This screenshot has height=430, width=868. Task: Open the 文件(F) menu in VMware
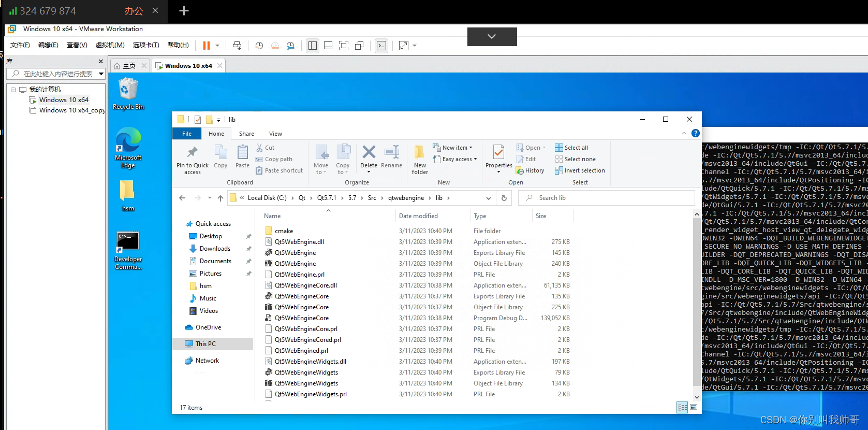click(20, 45)
